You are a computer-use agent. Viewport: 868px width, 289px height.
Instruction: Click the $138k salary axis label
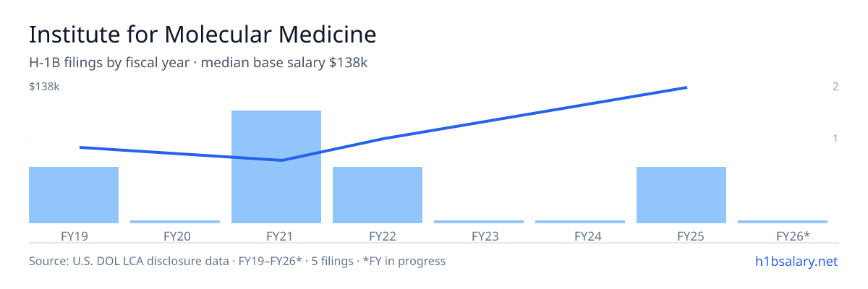43,87
